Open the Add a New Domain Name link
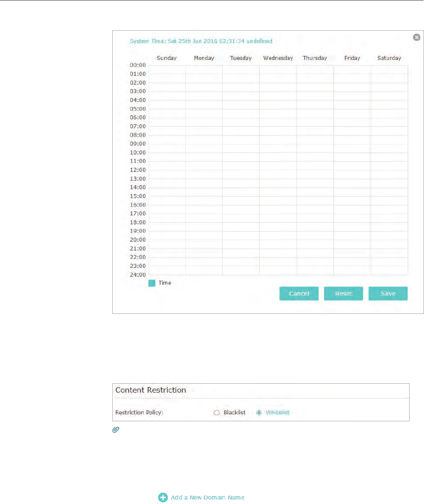The image size is (424, 504). pyautogui.click(x=207, y=497)
